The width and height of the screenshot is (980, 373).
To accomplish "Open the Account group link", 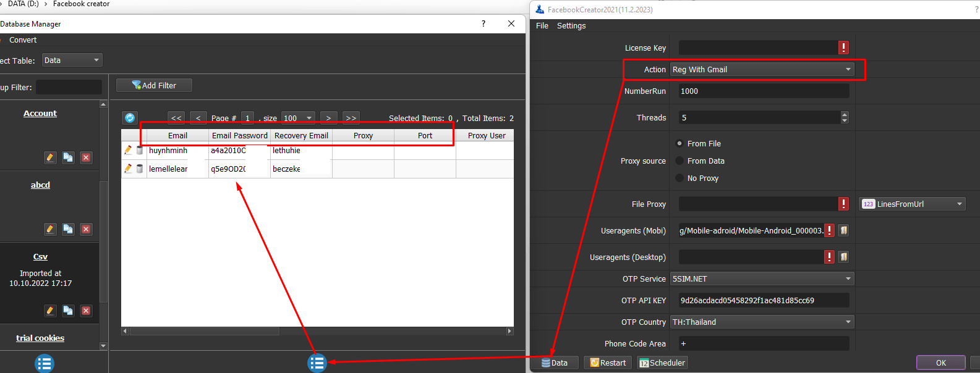I will click(x=40, y=113).
